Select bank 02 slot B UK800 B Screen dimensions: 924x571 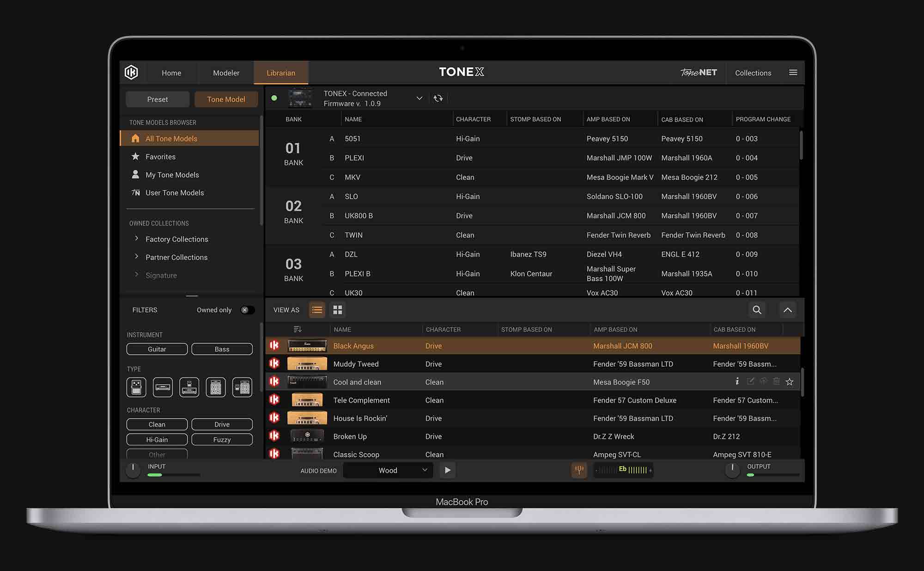point(560,215)
